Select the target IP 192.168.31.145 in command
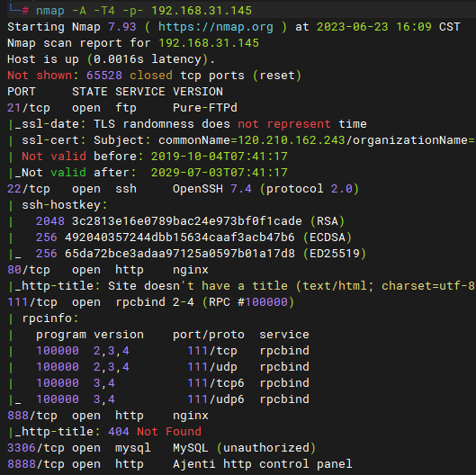The height and width of the screenshot is (475, 476). pyautogui.click(x=202, y=11)
